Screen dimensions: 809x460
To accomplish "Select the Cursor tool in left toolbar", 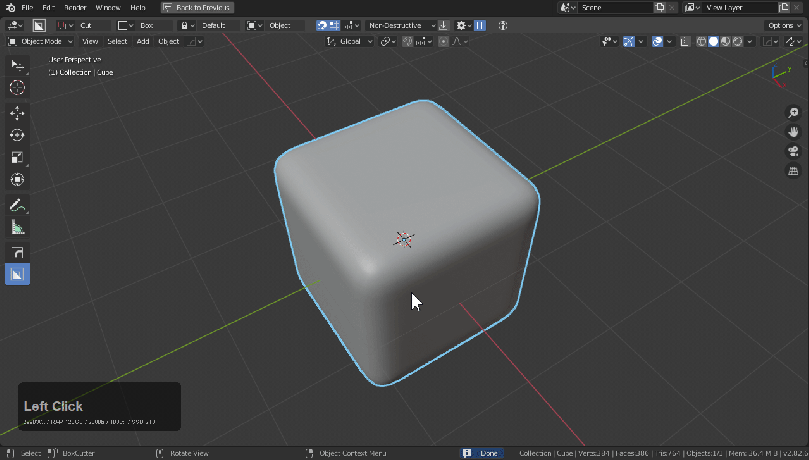I will (x=17, y=87).
